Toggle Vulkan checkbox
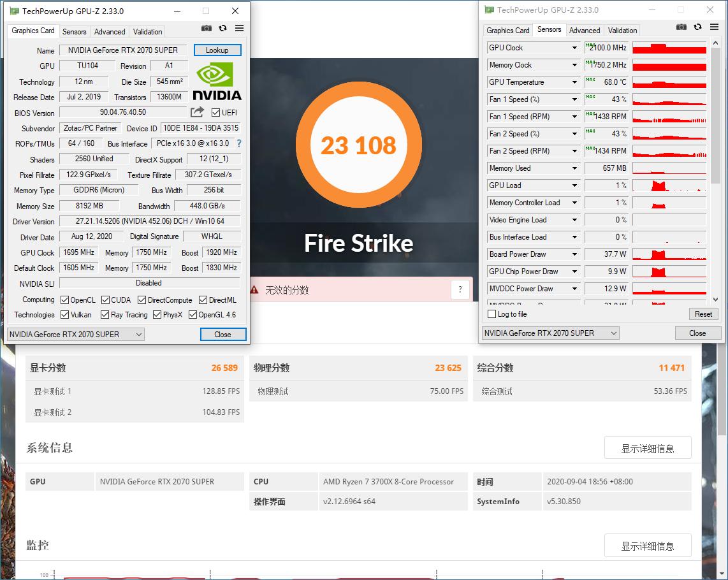The width and height of the screenshot is (728, 580). click(x=64, y=315)
